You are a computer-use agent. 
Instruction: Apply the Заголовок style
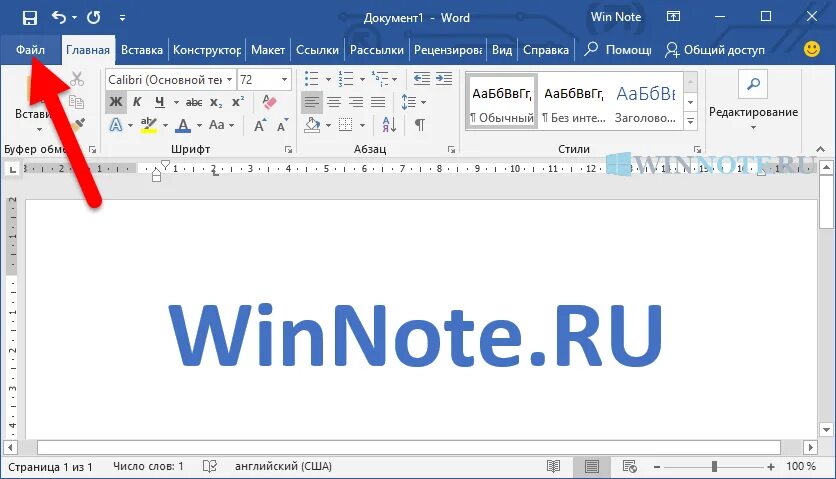646,103
